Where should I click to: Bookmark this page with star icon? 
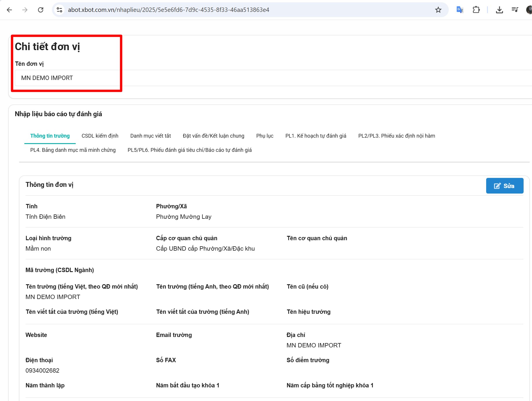tap(438, 10)
